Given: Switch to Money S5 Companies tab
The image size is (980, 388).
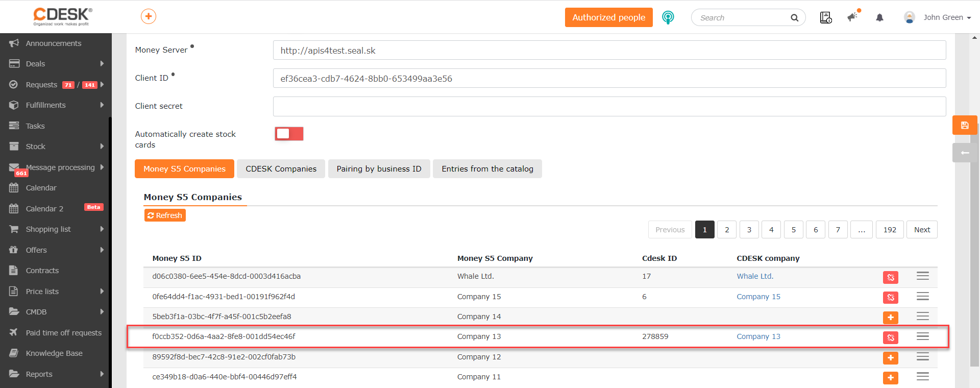Looking at the screenshot, I should coord(184,169).
